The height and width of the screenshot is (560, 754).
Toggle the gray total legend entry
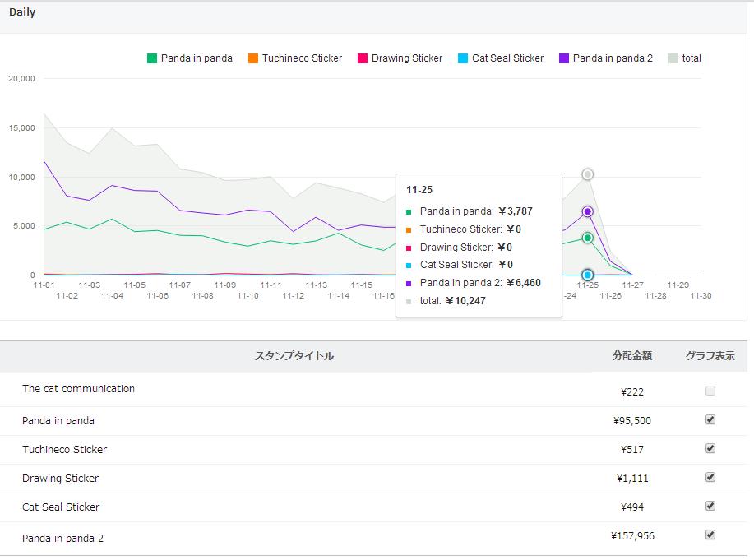click(685, 58)
